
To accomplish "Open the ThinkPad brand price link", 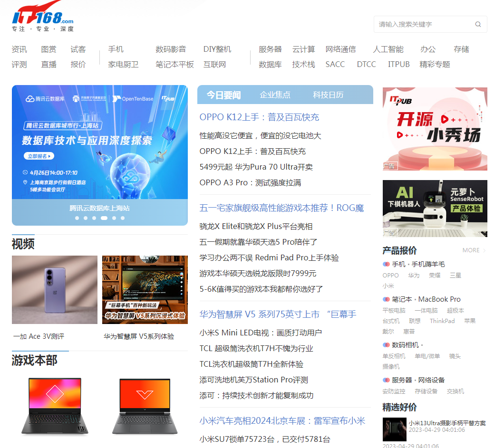I will (x=442, y=321).
